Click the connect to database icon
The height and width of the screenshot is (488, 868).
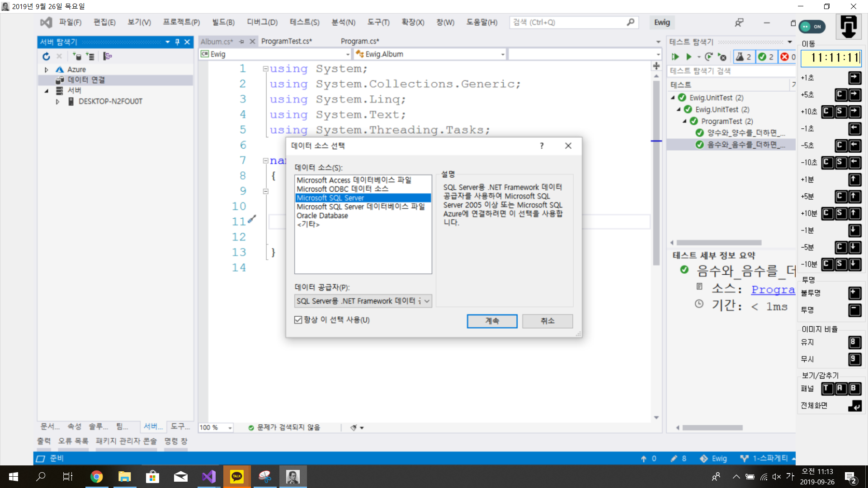pyautogui.click(x=76, y=56)
